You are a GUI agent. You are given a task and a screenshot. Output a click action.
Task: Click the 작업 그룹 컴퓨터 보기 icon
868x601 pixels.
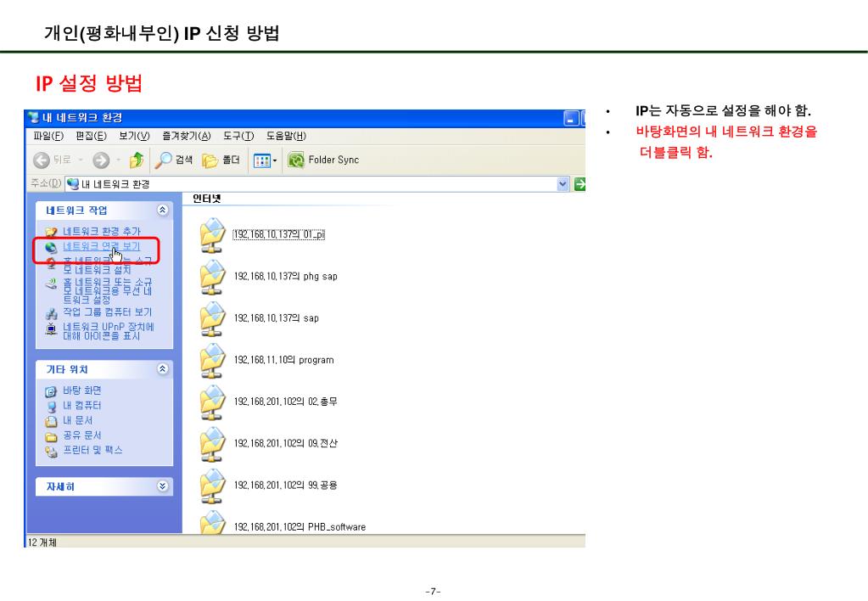click(x=51, y=313)
